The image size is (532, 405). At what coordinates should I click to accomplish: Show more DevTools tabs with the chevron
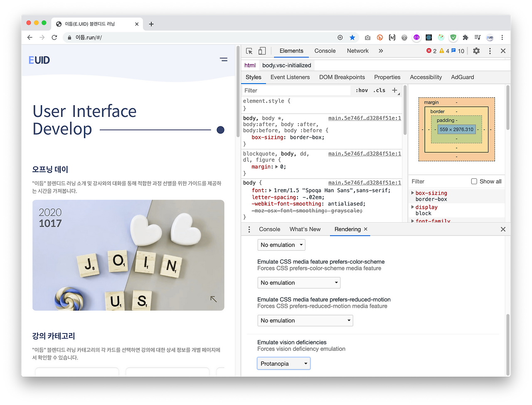tap(381, 51)
